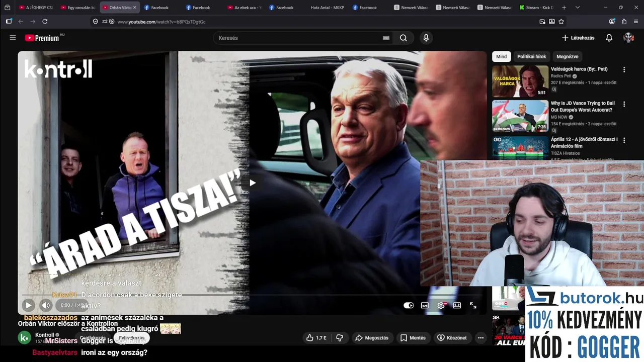This screenshot has height=362, width=644.
Task: Open more options for Április 12 video
Action: point(624,140)
